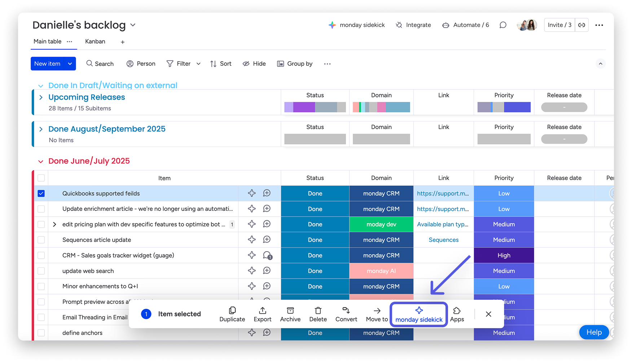
Task: Check the edit pricing plan row
Action: pyautogui.click(x=41, y=225)
